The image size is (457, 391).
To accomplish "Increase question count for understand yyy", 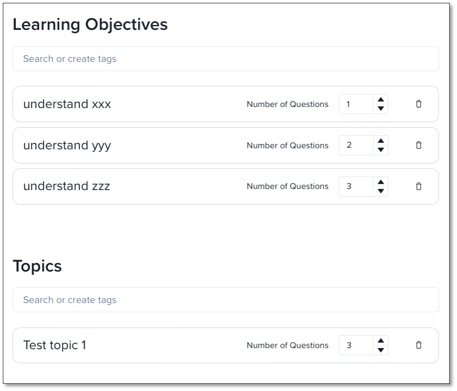I will click(x=381, y=141).
